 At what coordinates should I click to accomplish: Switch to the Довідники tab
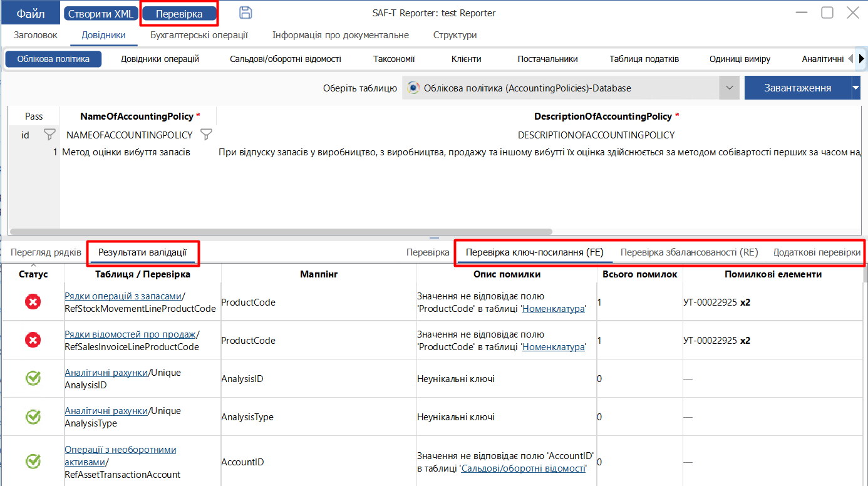point(104,35)
